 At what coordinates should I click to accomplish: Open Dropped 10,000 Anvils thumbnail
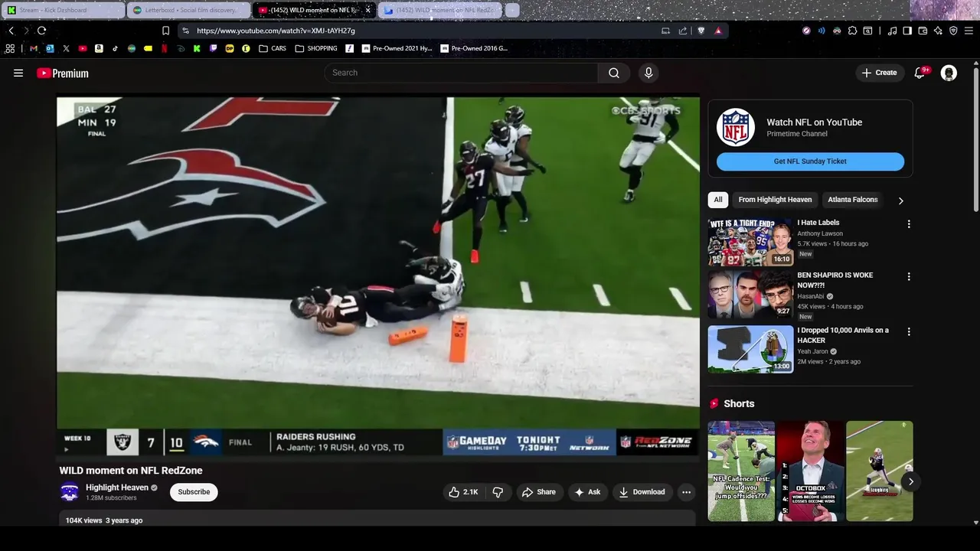tap(750, 349)
